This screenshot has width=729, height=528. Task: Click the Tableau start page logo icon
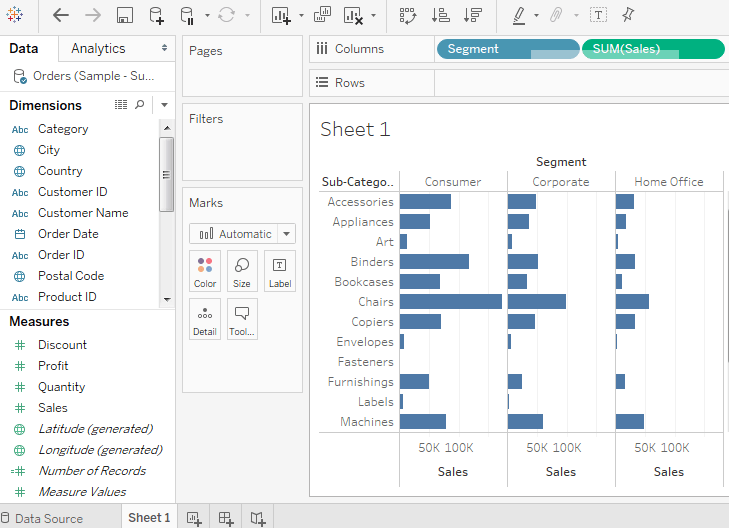tap(14, 15)
